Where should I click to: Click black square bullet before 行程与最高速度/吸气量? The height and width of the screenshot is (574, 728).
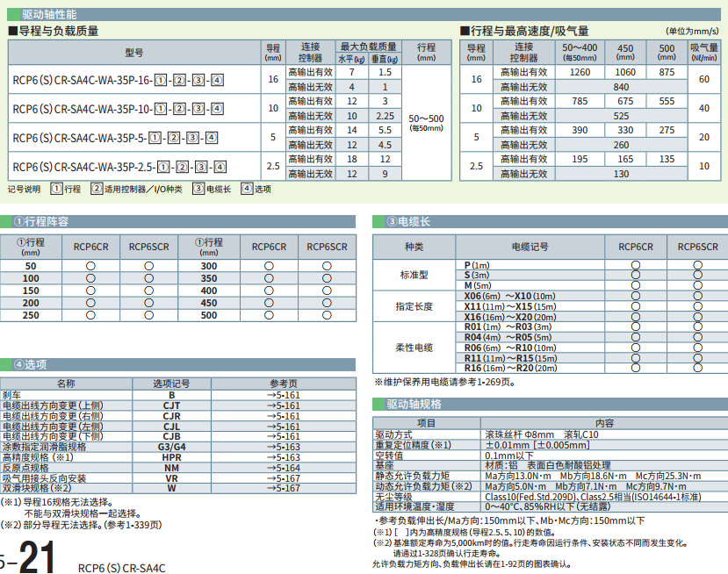[465, 31]
